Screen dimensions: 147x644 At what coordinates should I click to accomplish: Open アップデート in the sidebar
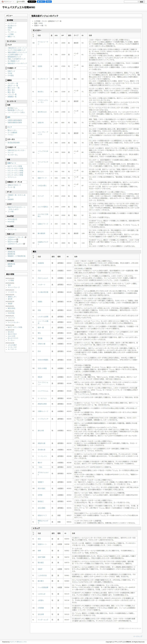click(12, 32)
